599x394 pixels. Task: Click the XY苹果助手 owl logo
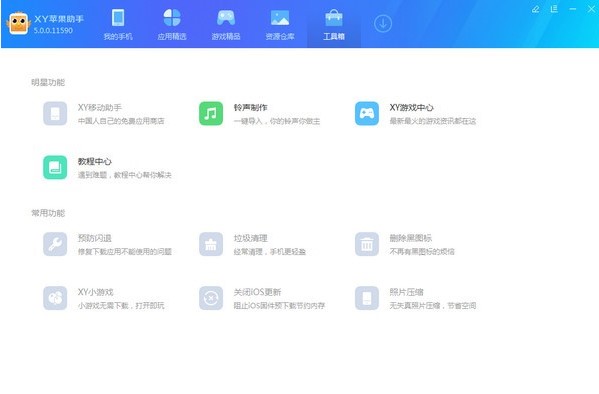[19, 24]
